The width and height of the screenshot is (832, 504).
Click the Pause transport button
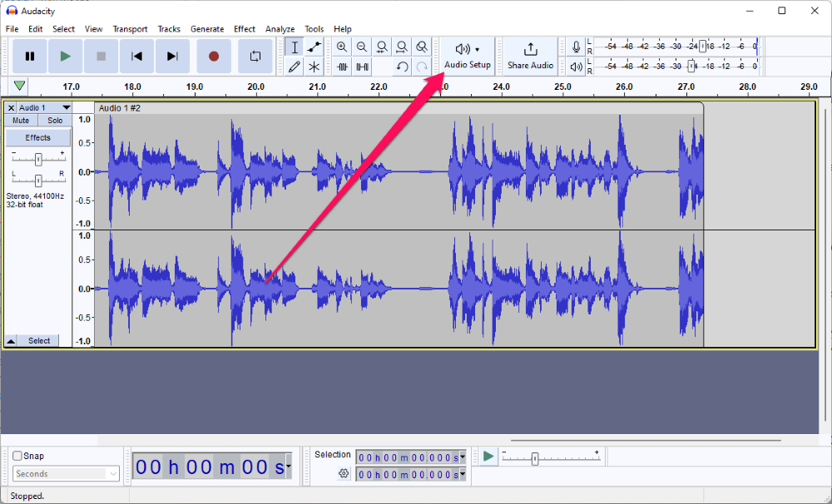[30, 56]
